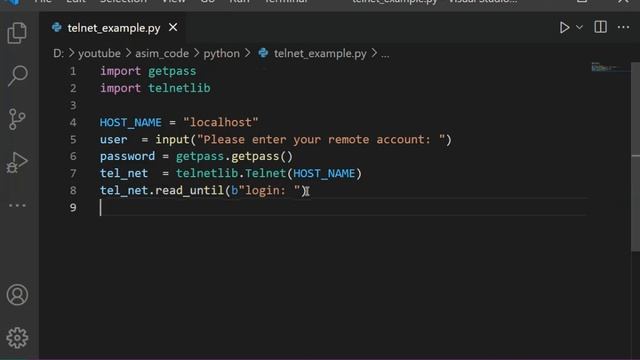Click read_until method on line 8
The width and height of the screenshot is (640, 360).
pos(189,191)
